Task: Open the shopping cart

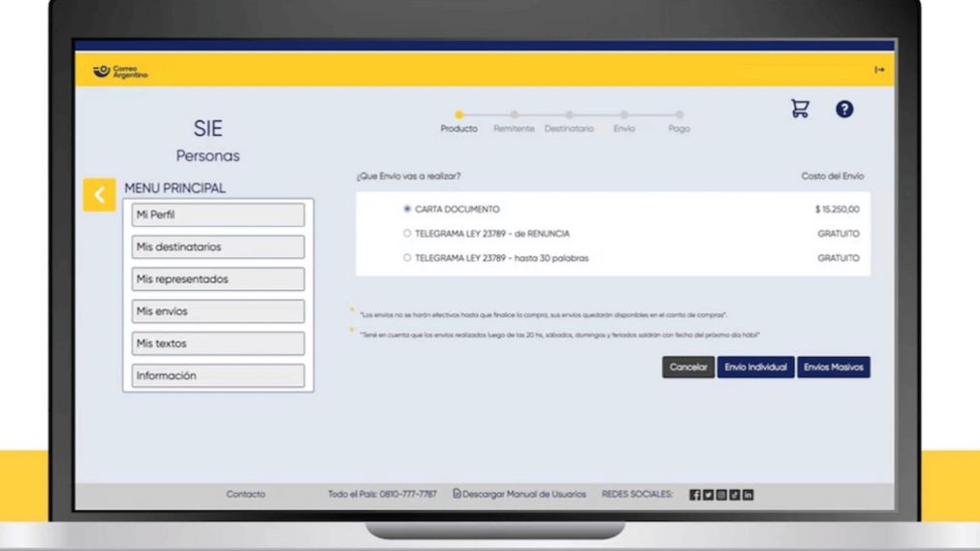Action: click(800, 109)
